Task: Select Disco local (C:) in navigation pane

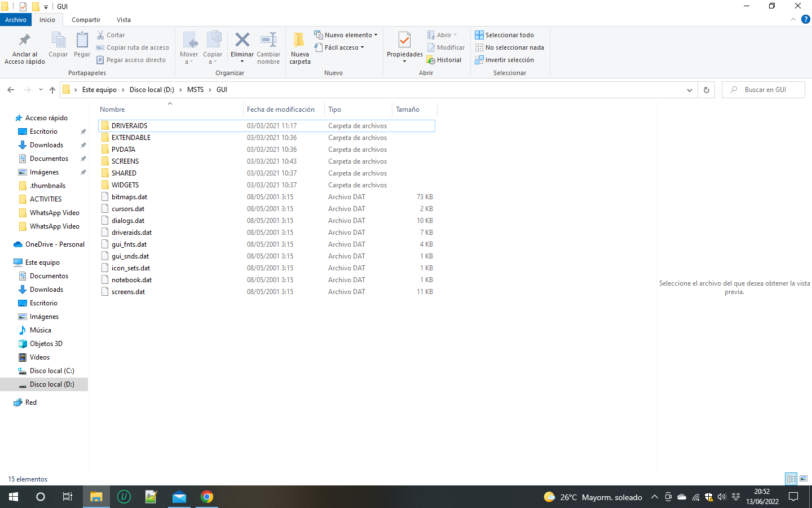Action: click(51, 371)
